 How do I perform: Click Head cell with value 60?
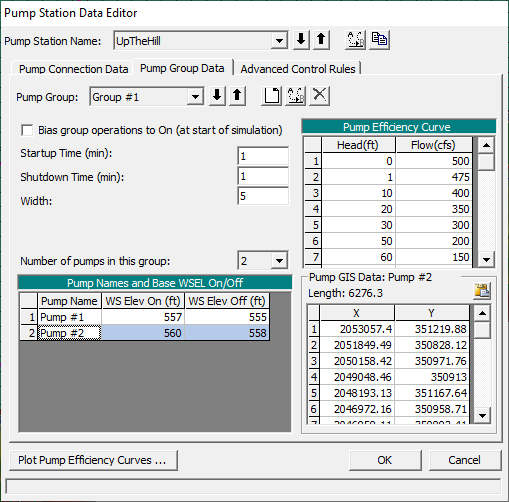[358, 257]
